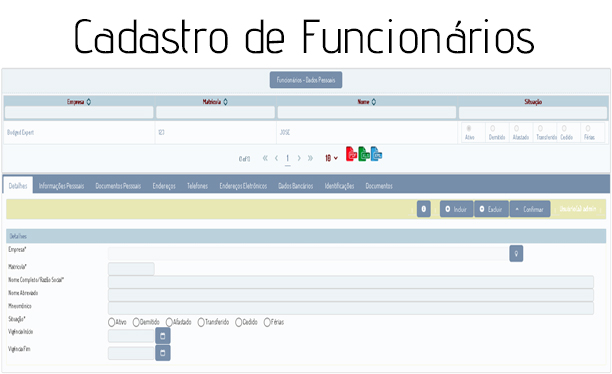This screenshot has width=612, height=374.
Task: Open the Empresa lookup search icon
Action: 516,254
